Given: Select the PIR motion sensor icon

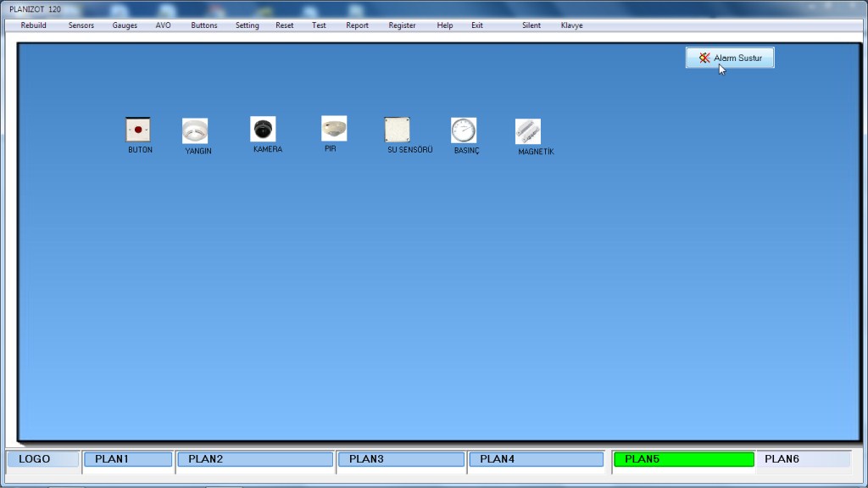Looking at the screenshot, I should (334, 129).
